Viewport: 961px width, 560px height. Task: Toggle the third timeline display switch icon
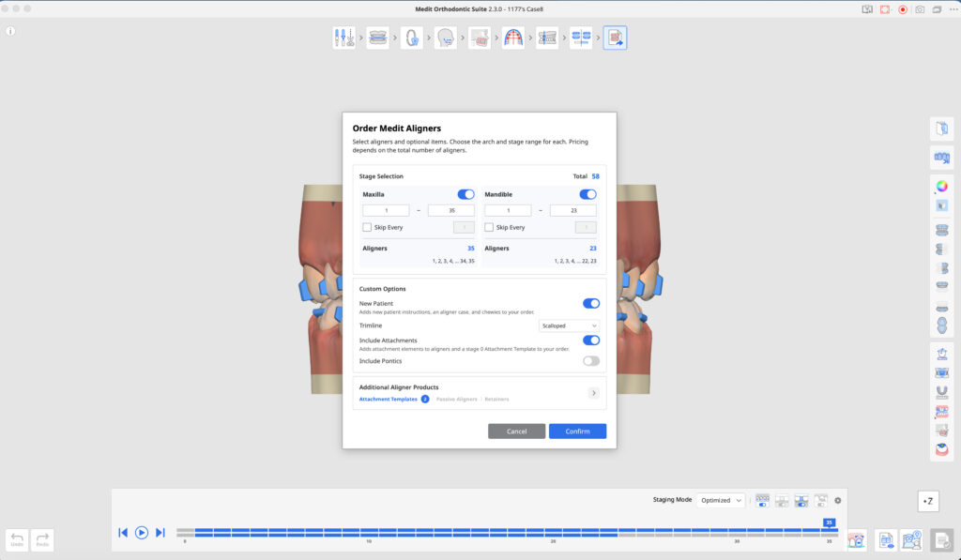coord(801,501)
